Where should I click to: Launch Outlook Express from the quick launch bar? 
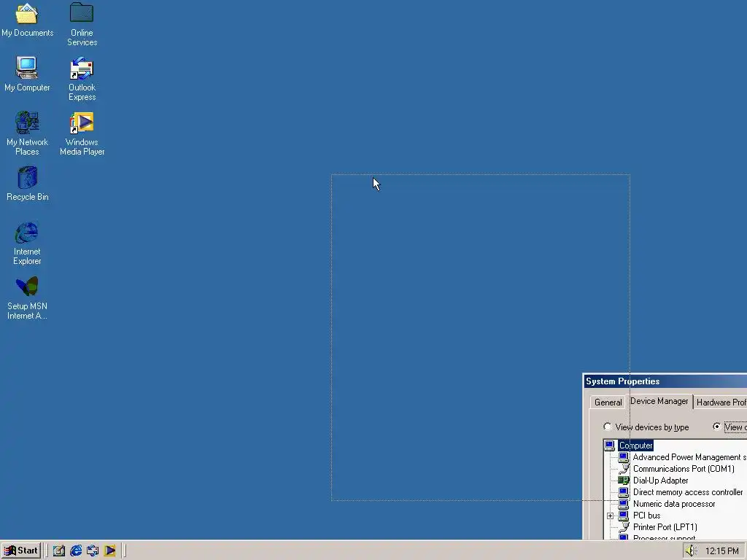(93, 551)
